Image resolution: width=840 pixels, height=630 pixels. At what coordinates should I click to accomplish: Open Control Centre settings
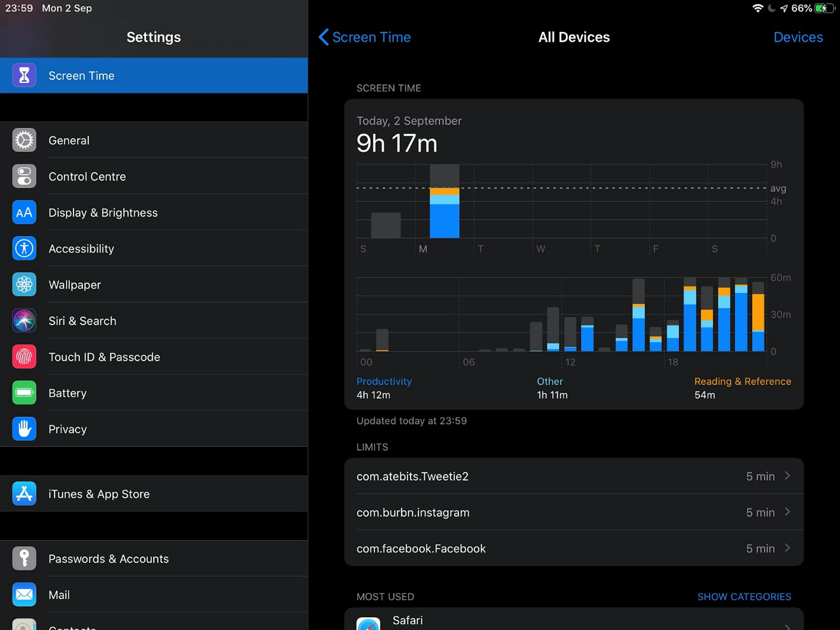click(x=154, y=176)
